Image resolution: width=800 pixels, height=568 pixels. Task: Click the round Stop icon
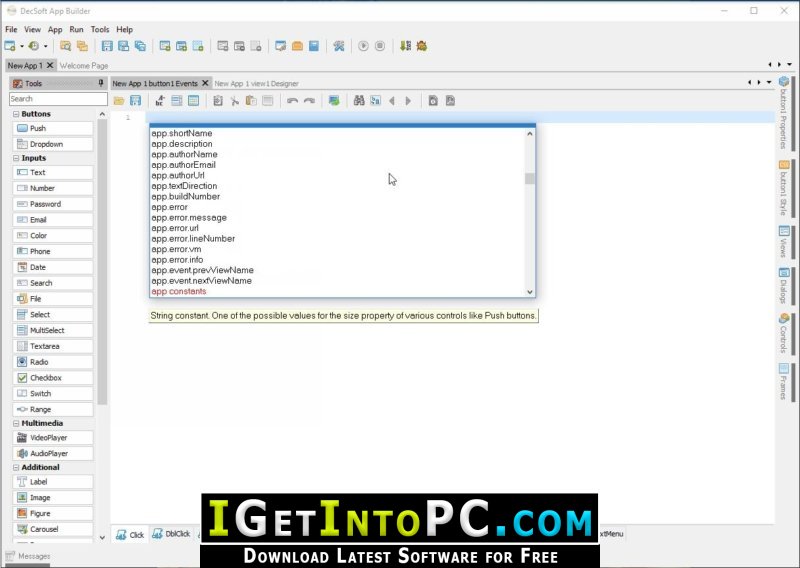[380, 46]
